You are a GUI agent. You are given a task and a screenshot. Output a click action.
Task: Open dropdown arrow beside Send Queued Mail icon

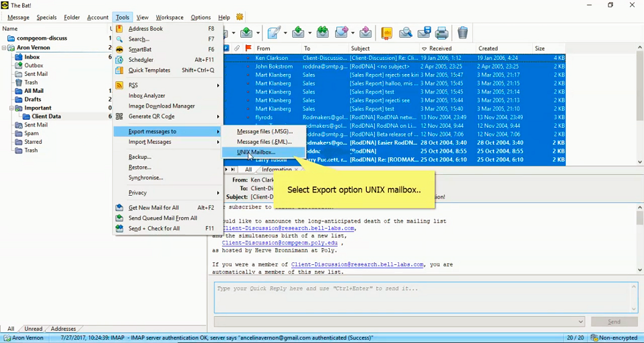coord(258,33)
